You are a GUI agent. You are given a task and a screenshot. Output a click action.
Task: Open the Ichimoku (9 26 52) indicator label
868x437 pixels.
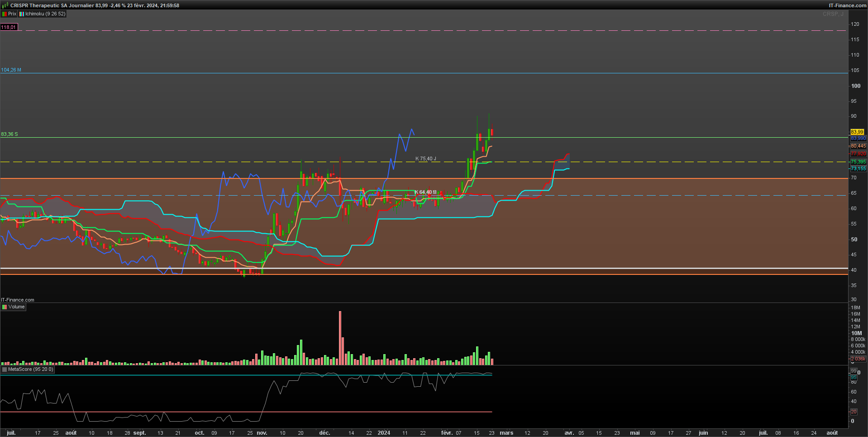coord(43,14)
